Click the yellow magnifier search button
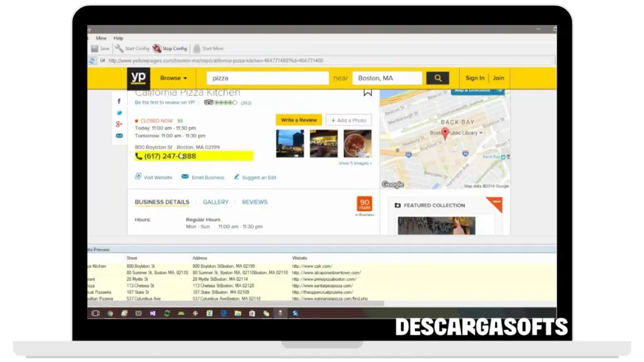Image resolution: width=644 pixels, height=362 pixels. 437,78
